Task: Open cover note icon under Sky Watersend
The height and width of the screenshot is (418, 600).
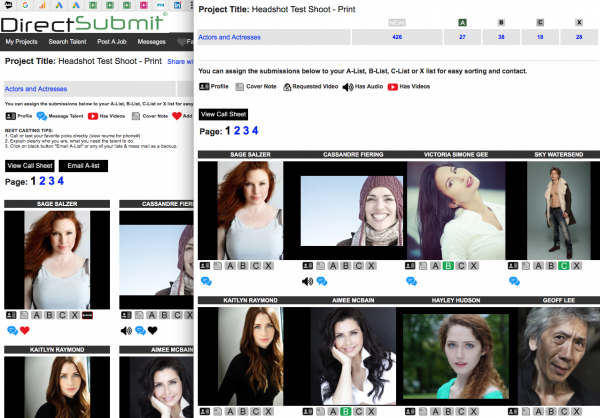Action: (523, 266)
